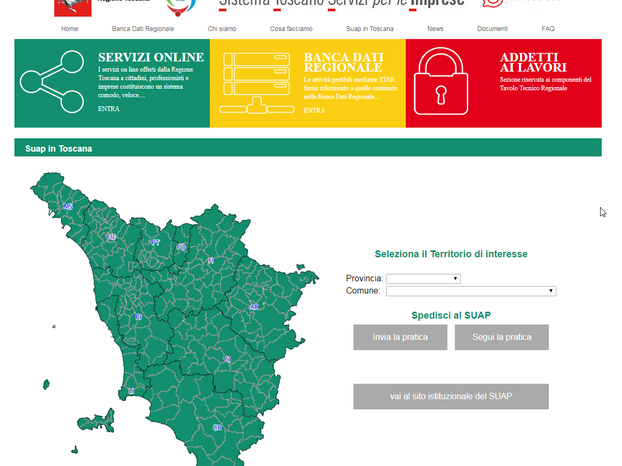
Task: Click vai al sito istituzionale del SUAP
Action: pos(450,397)
